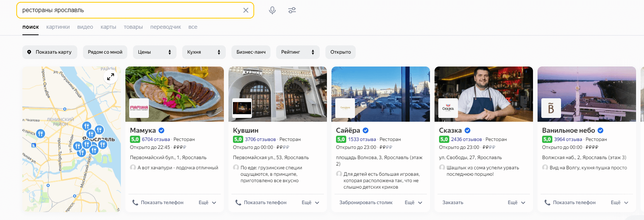Start voice search with the microphone icon
The image size is (644, 220).
272,10
